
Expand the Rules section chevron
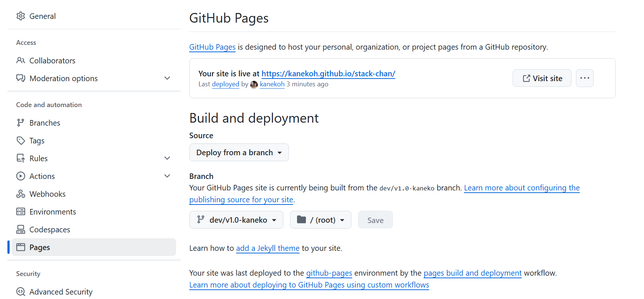[x=167, y=158]
